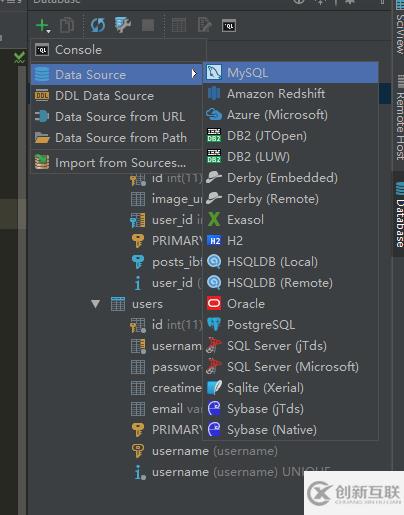Refresh the database with the sync icon

point(98,25)
